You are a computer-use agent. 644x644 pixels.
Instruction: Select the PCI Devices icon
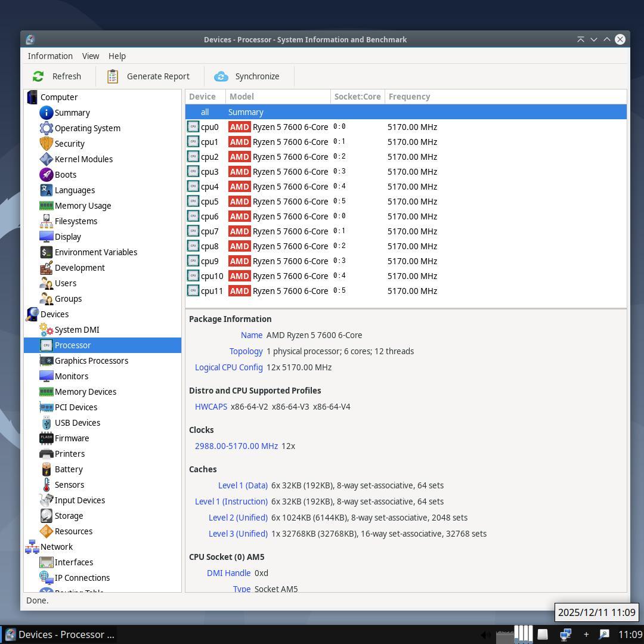(46, 407)
